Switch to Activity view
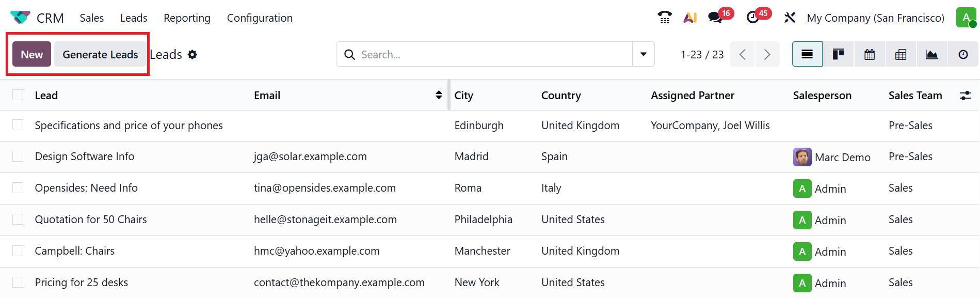This screenshot has width=980, height=298. (963, 54)
